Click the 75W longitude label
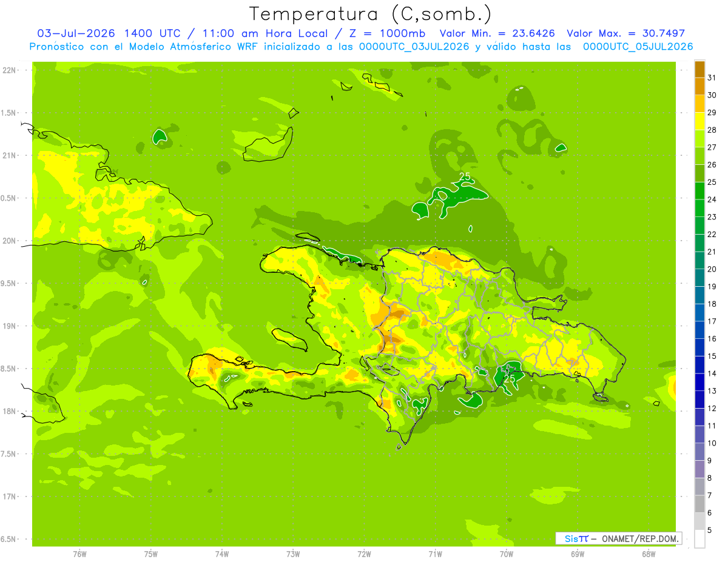Viewport: 728px width, 562px height. (x=151, y=554)
